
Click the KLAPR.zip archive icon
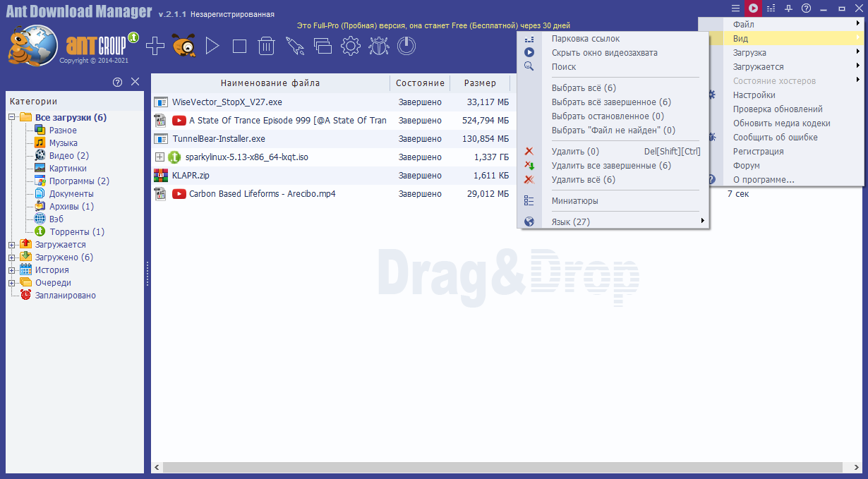(x=160, y=175)
